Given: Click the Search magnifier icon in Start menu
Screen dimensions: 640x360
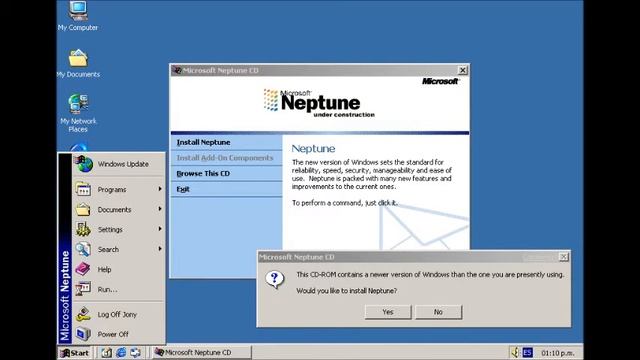Looking at the screenshot, I should point(83,249).
